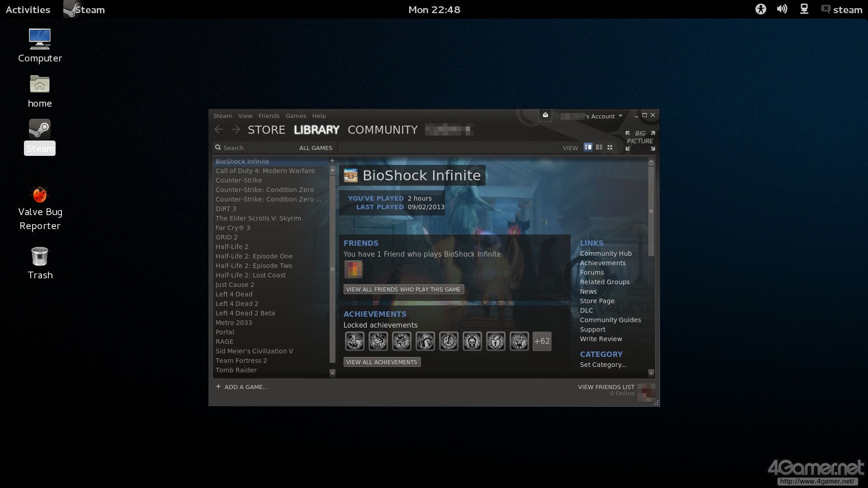The image size is (868, 488).
Task: Click the +62 more achievements tile
Action: 542,341
